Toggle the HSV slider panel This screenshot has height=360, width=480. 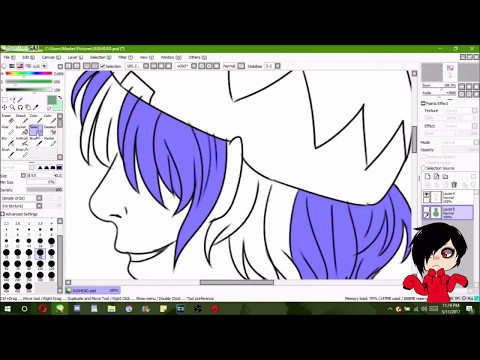click(20, 66)
